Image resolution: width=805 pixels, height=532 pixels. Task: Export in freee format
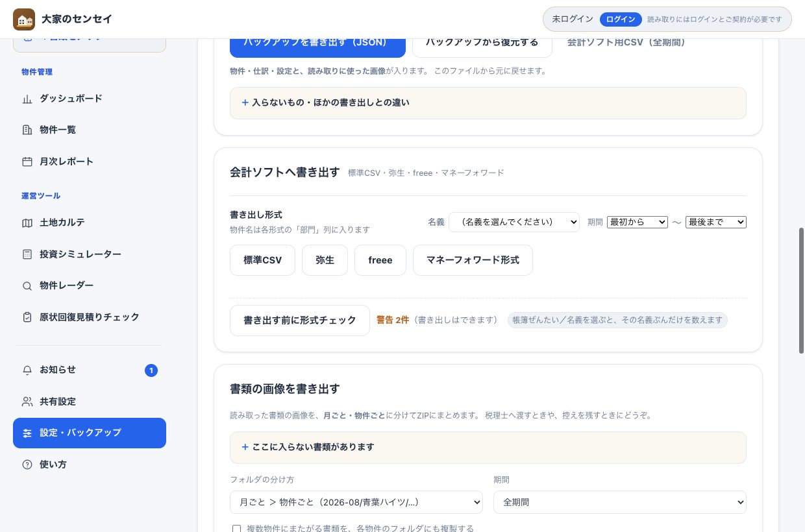click(x=380, y=260)
